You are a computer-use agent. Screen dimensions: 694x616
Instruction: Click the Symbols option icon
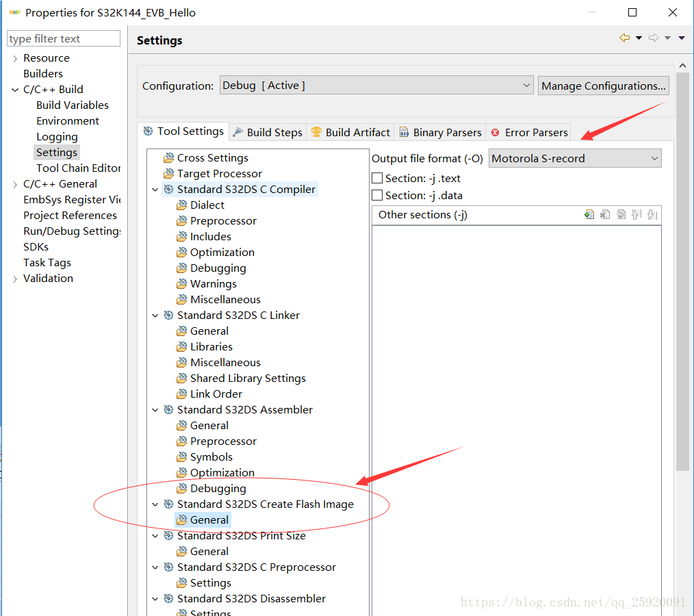pos(181,457)
